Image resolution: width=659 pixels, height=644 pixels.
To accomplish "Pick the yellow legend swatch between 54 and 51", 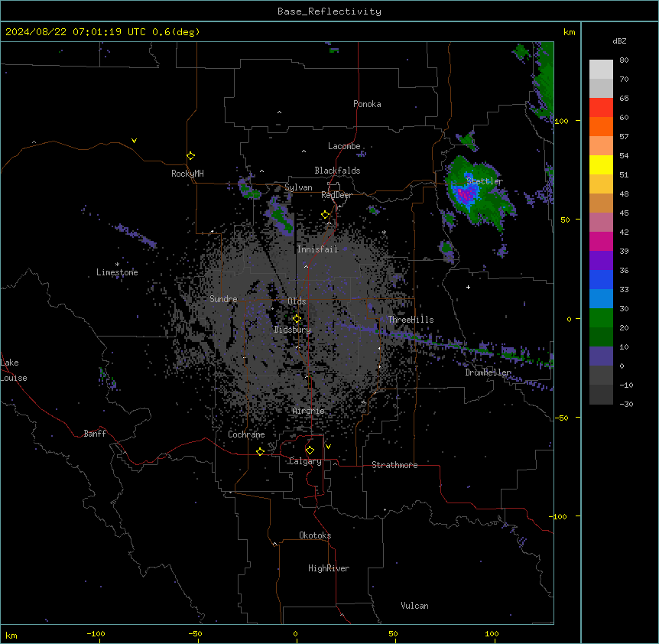I will click(x=601, y=165).
